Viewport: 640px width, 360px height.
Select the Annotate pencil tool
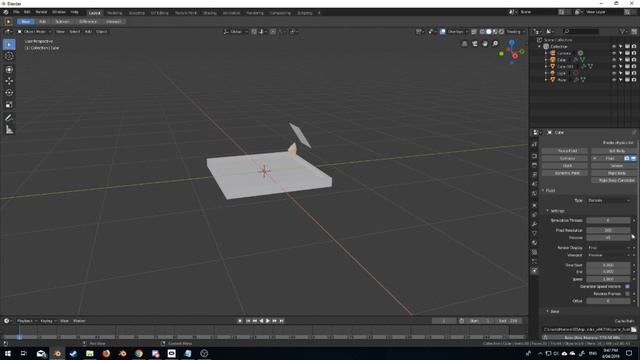click(9, 118)
